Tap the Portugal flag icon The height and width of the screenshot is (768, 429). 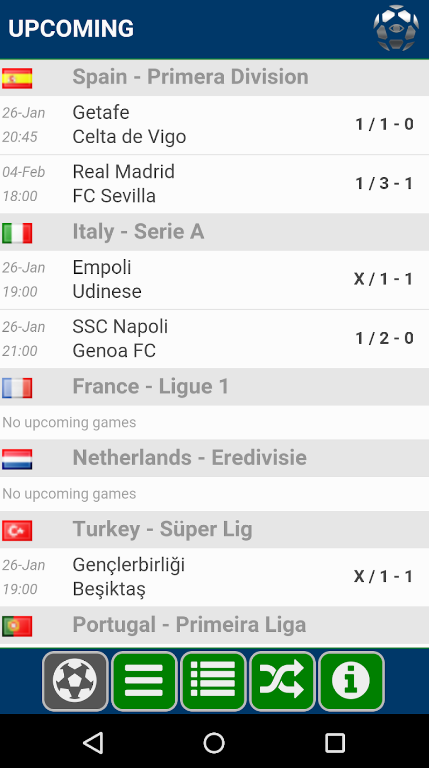17,626
